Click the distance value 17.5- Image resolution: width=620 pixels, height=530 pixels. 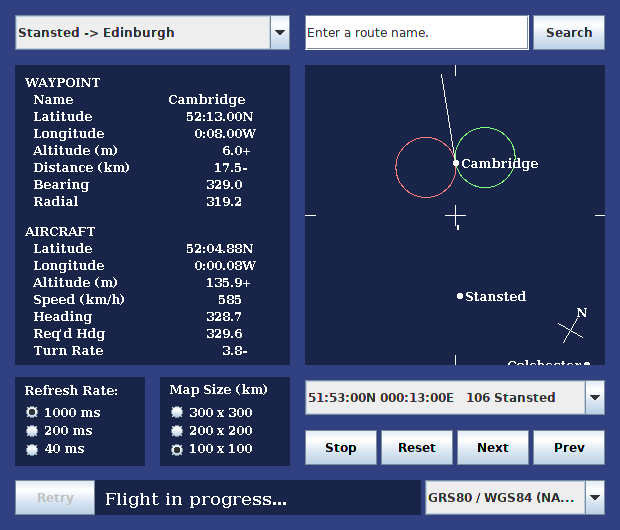(x=231, y=168)
